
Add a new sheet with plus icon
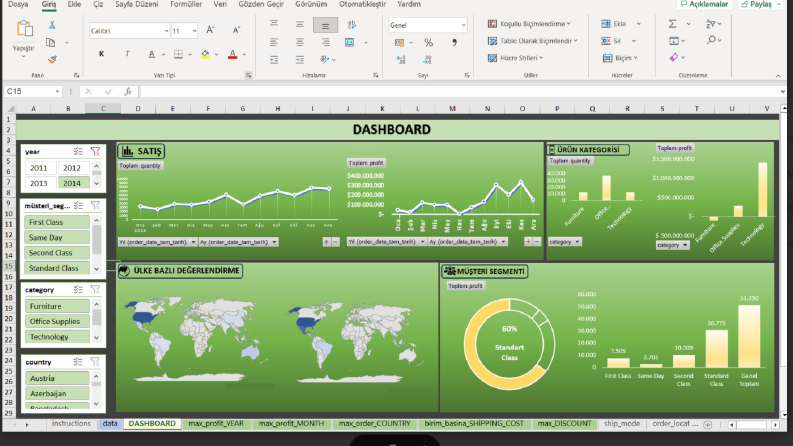708,425
